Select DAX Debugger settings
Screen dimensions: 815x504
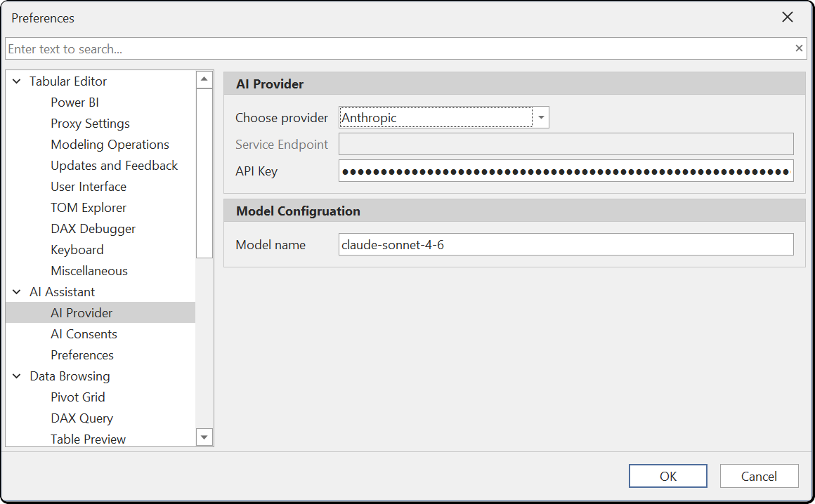[93, 228]
